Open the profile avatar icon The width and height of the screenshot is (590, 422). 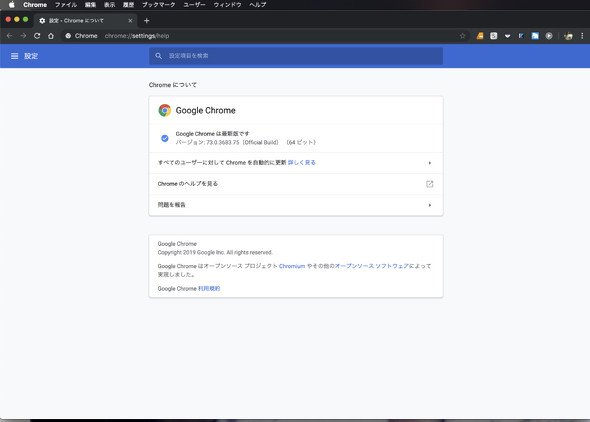pyautogui.click(x=568, y=36)
